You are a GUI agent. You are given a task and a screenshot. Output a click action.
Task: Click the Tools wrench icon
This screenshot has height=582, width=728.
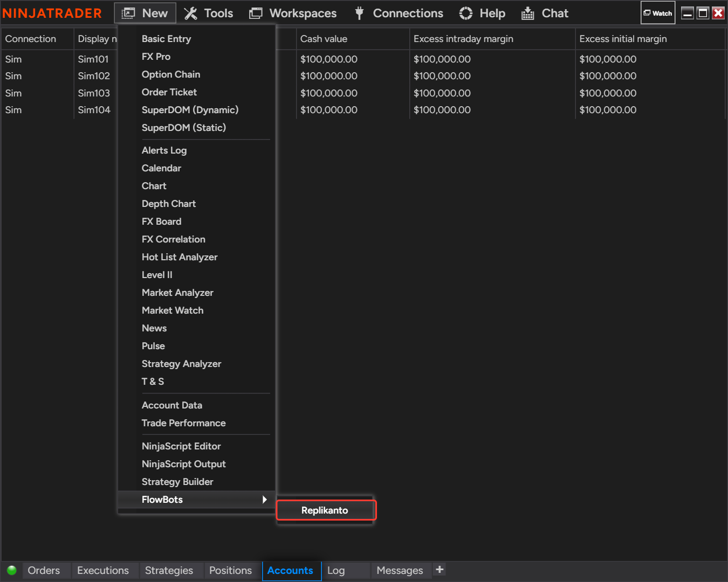[x=190, y=13]
